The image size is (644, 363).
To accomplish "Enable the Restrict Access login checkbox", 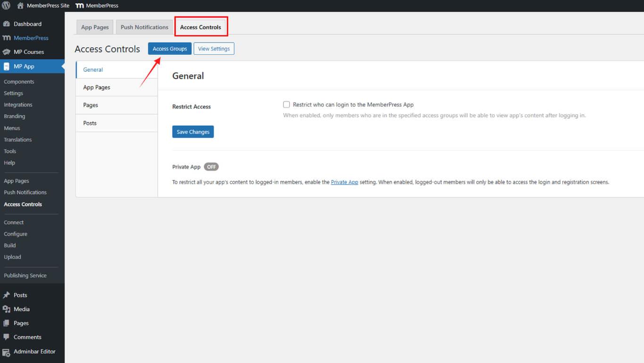I will click(x=286, y=105).
